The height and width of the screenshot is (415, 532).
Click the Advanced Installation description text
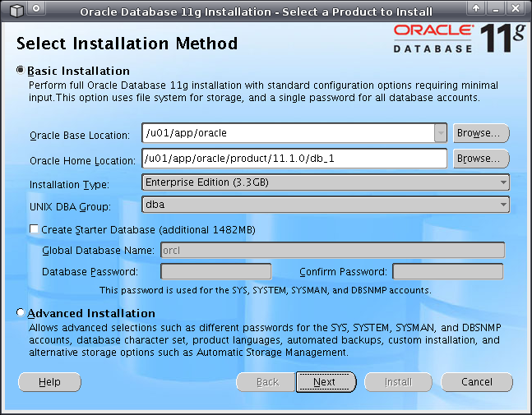coord(265,339)
